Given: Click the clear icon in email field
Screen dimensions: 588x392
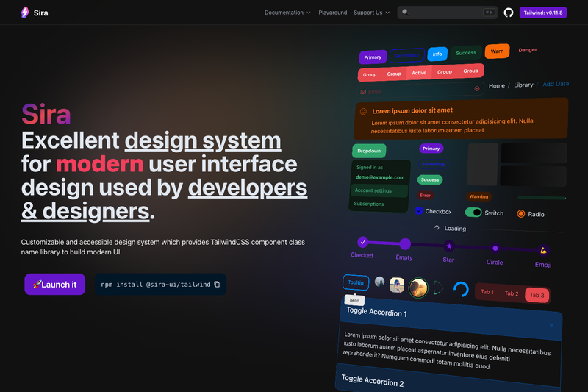Looking at the screenshot, I should point(476,89).
